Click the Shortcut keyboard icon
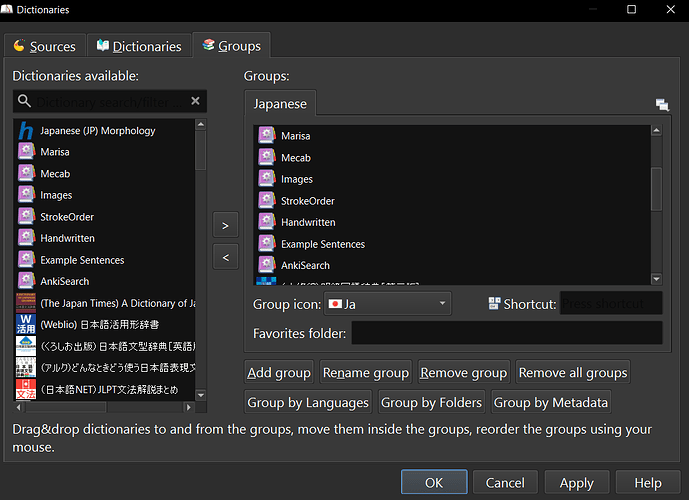This screenshot has width=689, height=500. click(x=494, y=303)
